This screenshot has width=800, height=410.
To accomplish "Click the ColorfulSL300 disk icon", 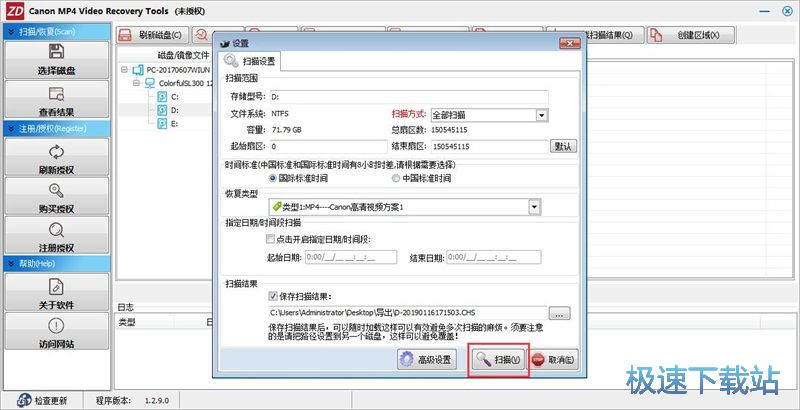I will pos(150,83).
